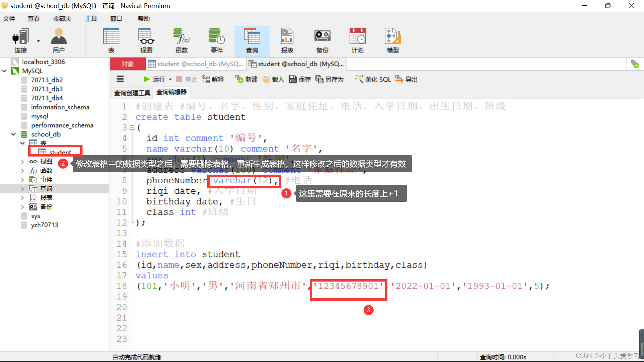Collapse the 表 tables node
This screenshot has width=644, height=362.
22,143
